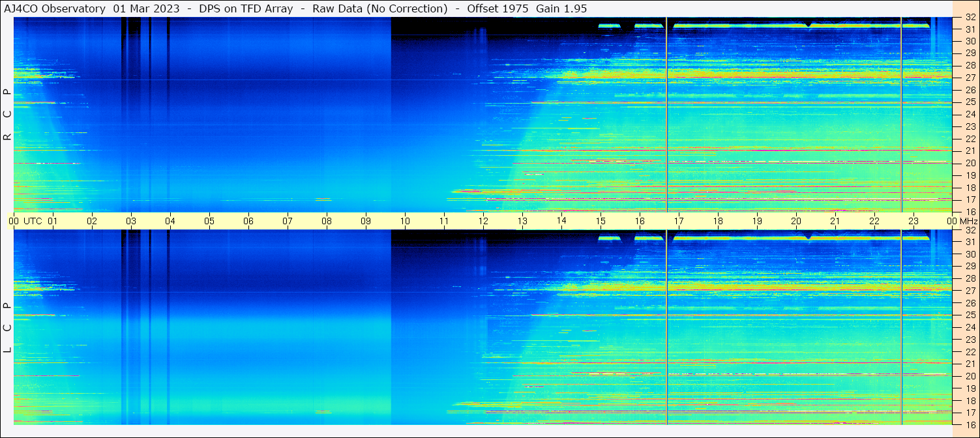Click the "Offset 1975" value
The width and height of the screenshot is (980, 438).
click(497, 8)
